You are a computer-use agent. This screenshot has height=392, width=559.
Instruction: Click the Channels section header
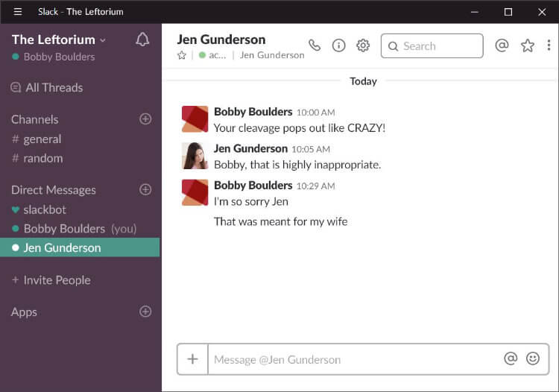coord(34,119)
